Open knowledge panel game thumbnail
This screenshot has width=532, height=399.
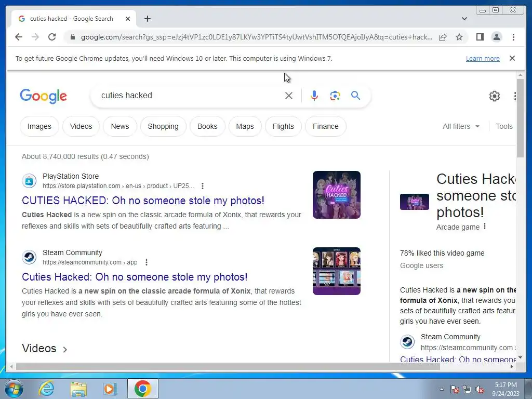414,202
